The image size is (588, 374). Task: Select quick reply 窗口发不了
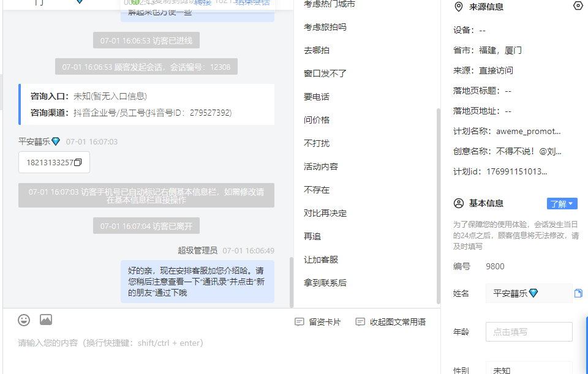pos(325,73)
